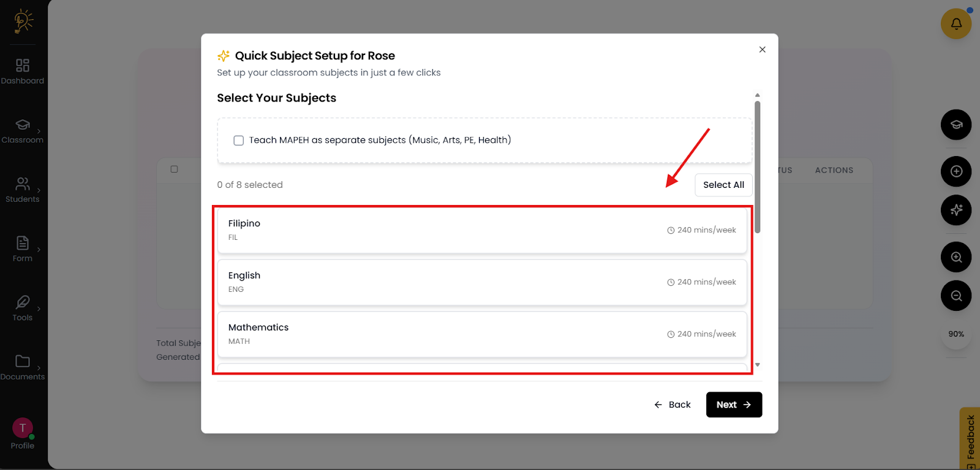Click the zoom in magnifier icon

pyautogui.click(x=956, y=258)
